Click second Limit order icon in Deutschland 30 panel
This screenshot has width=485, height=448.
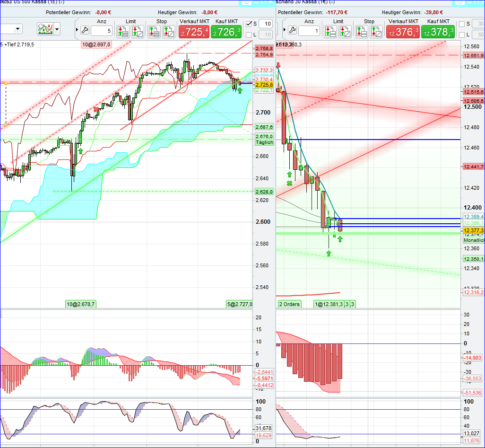pos(345,32)
